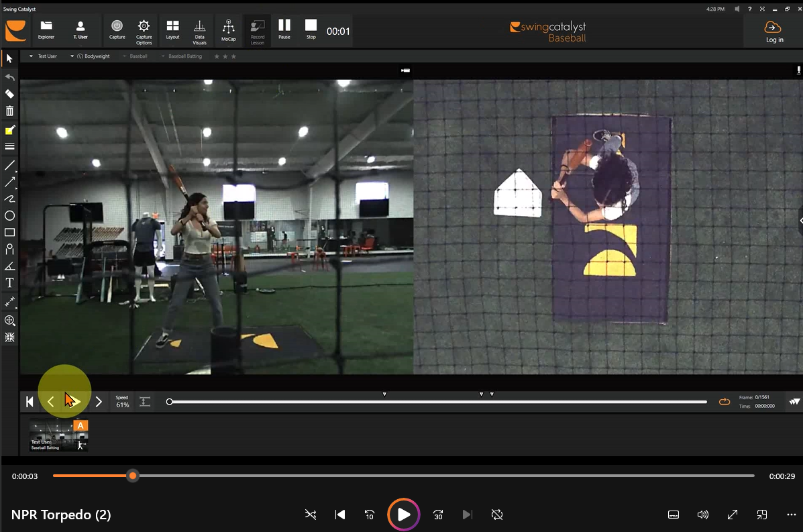Toggle captions in the media player
Screen dimensions: 803x532
pyautogui.click(x=674, y=515)
